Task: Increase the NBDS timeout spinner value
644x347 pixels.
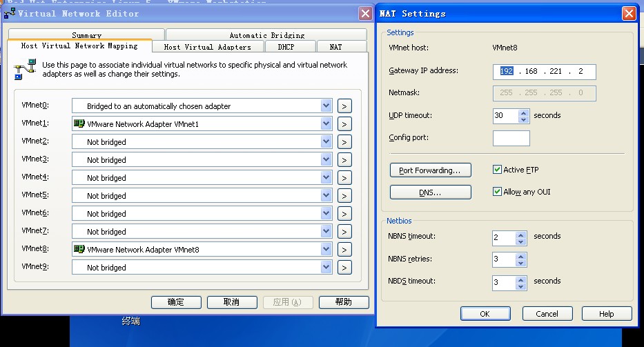Action: (x=521, y=279)
